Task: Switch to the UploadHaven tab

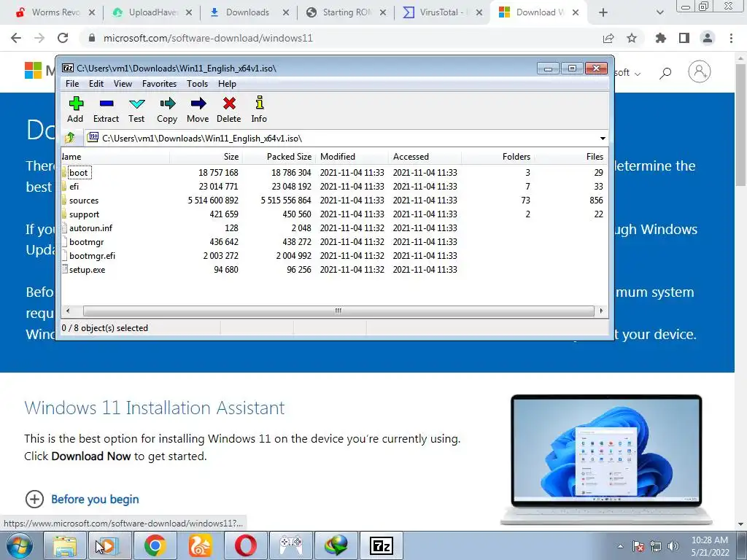Action: pos(152,12)
